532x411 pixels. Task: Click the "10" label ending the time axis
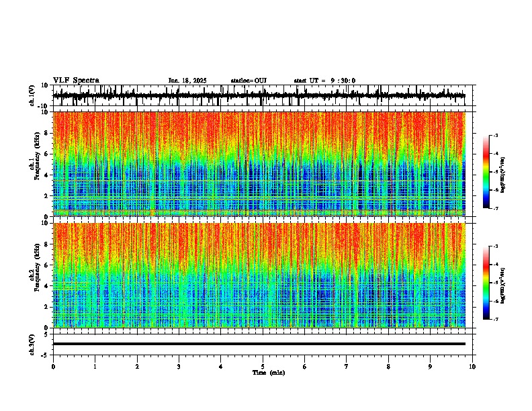[x=472, y=367]
